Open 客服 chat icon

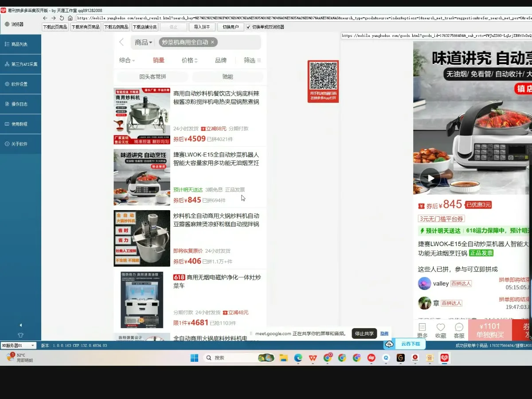[x=459, y=330]
